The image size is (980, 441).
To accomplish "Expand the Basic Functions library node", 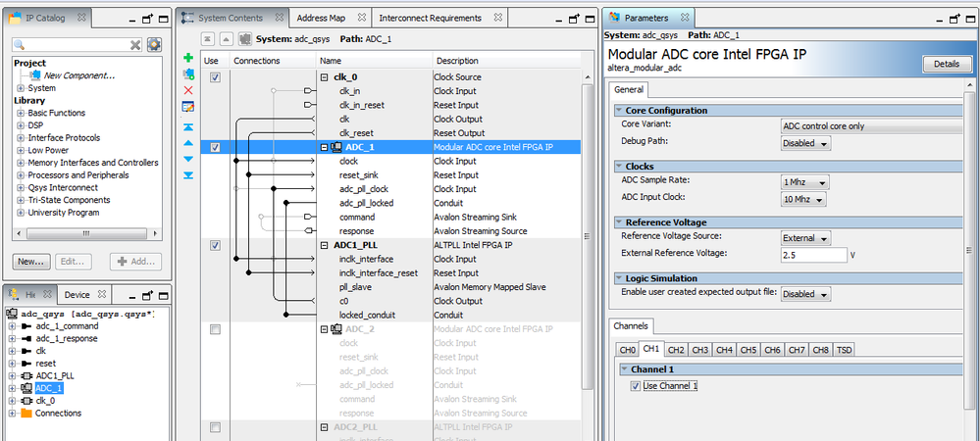I will tap(21, 113).
